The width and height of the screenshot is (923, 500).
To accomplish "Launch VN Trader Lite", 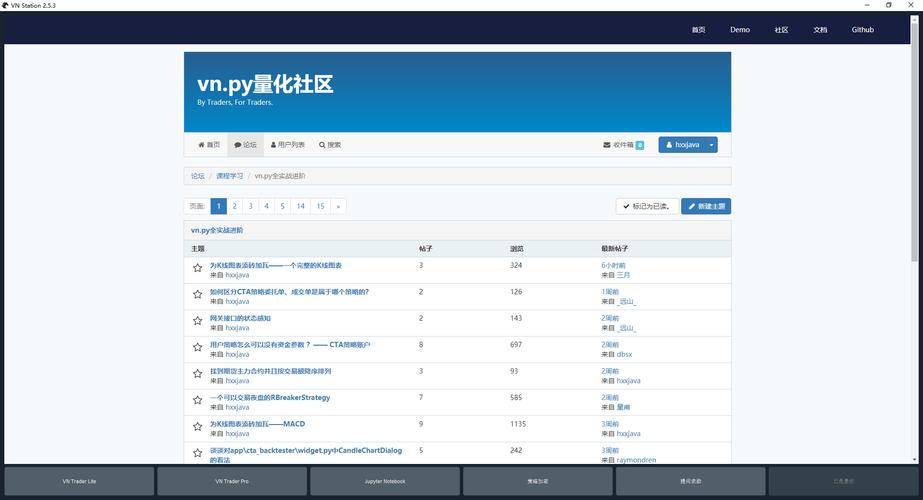I will (x=79, y=481).
